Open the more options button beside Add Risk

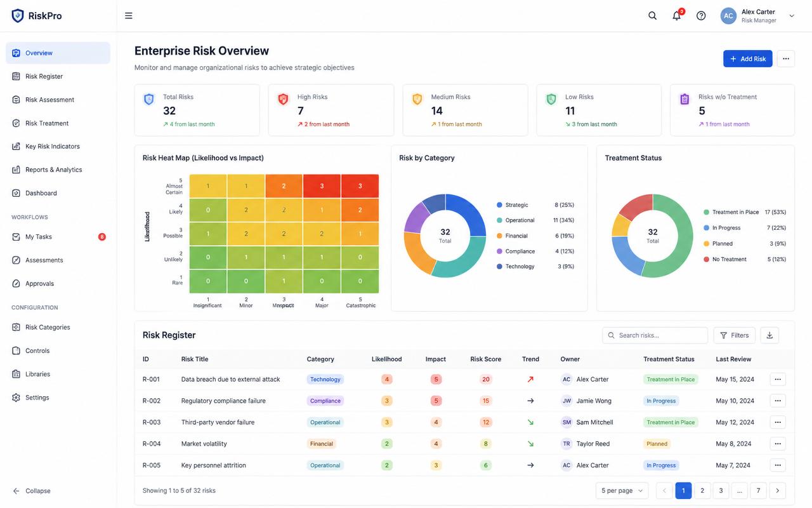786,58
